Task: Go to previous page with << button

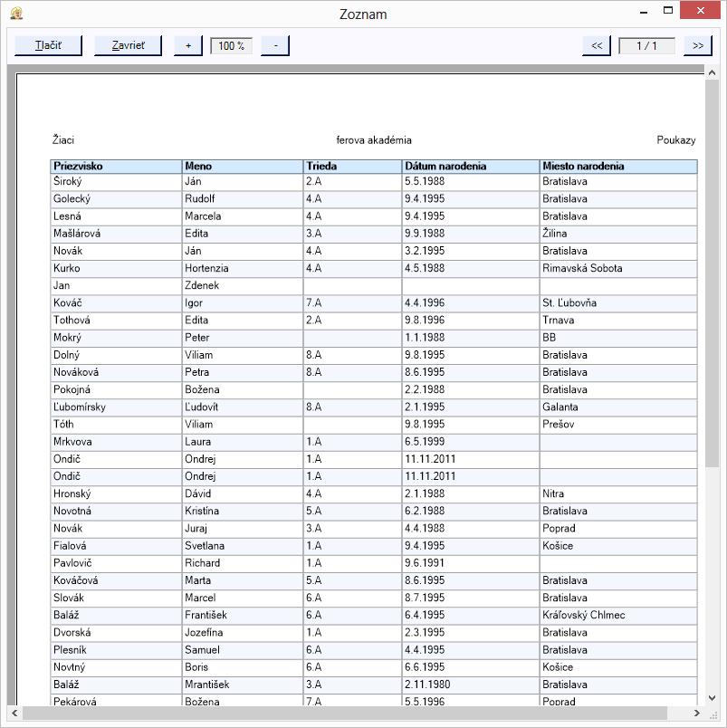Action: point(597,45)
